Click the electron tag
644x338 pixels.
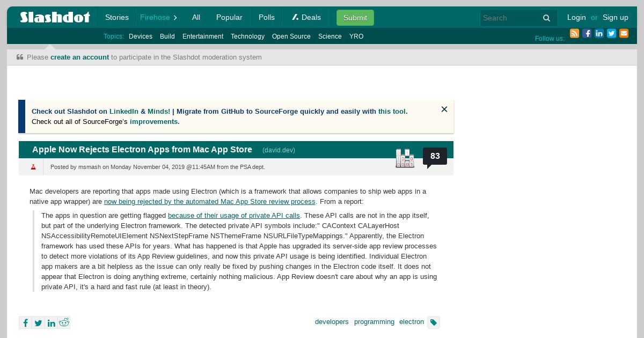(x=412, y=322)
